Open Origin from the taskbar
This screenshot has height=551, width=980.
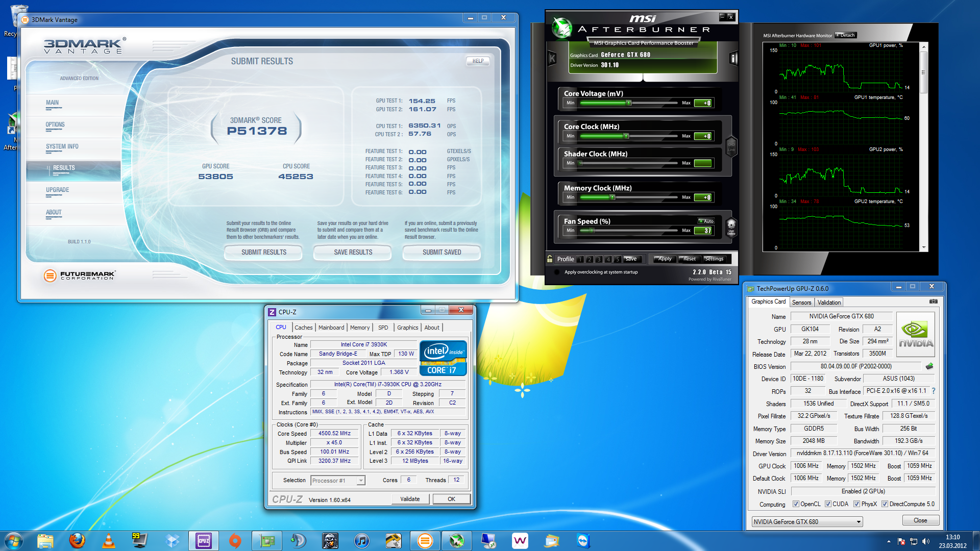[235, 541]
